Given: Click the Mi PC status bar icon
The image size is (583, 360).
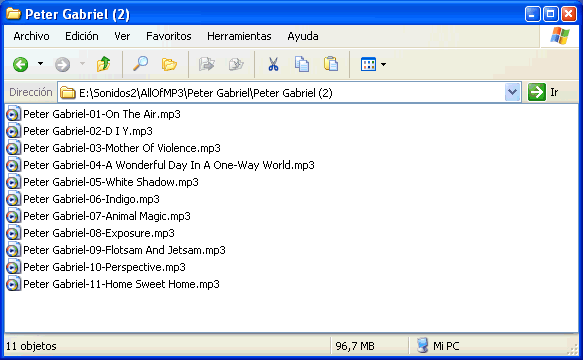Looking at the screenshot, I should tap(423, 345).
